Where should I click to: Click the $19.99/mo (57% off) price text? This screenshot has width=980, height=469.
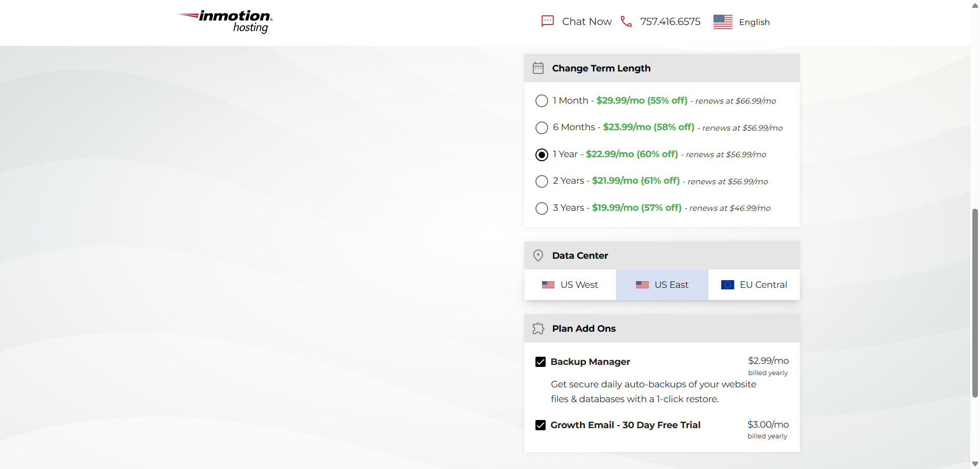(636, 208)
